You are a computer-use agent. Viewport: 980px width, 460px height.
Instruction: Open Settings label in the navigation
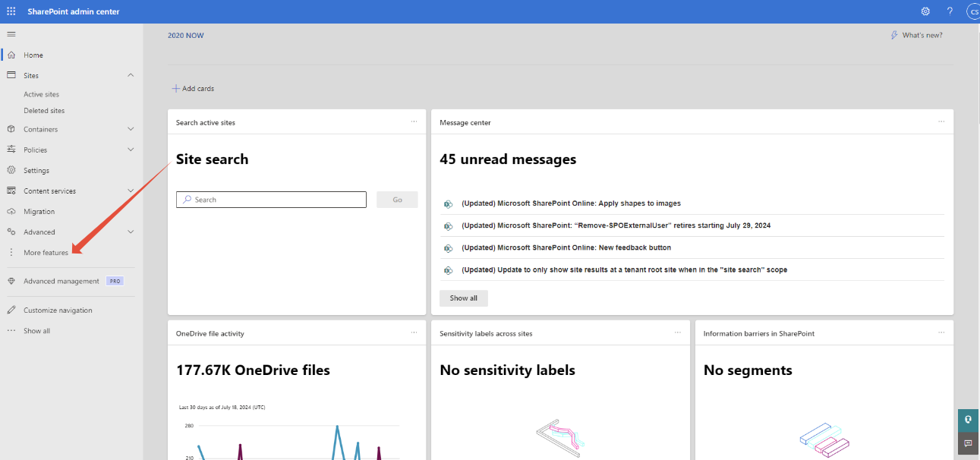point(36,171)
